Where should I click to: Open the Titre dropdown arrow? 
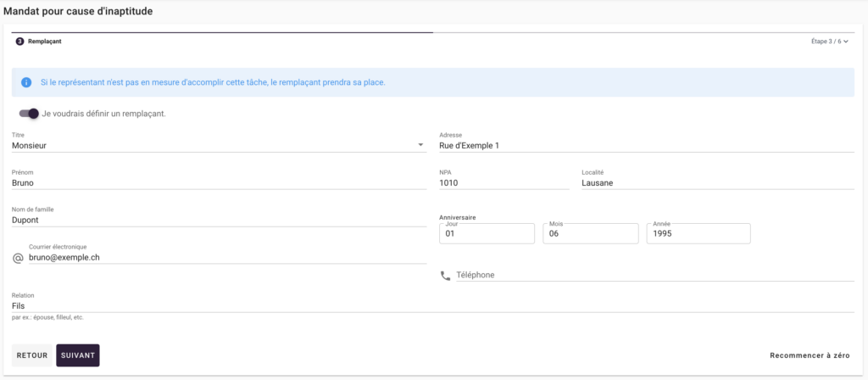point(420,145)
